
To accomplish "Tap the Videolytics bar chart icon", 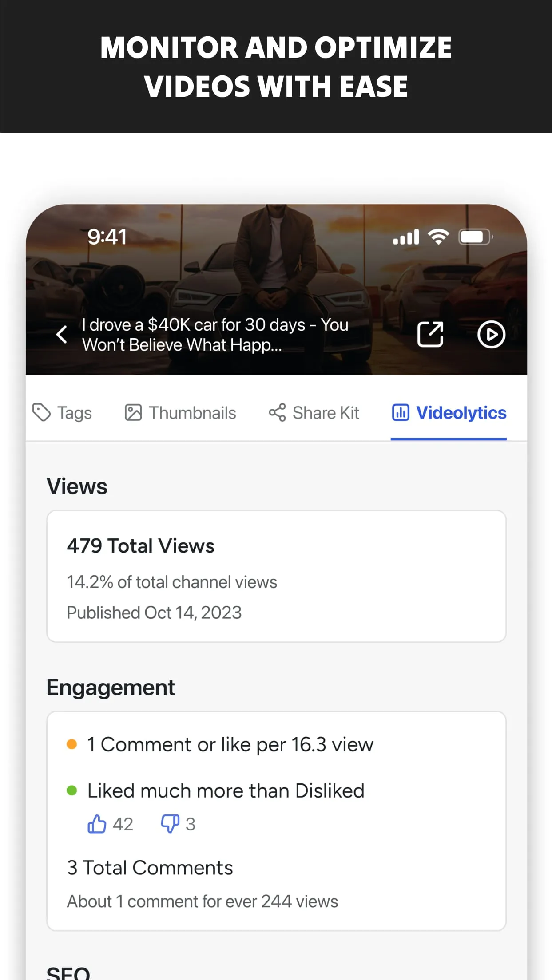I will click(x=400, y=412).
